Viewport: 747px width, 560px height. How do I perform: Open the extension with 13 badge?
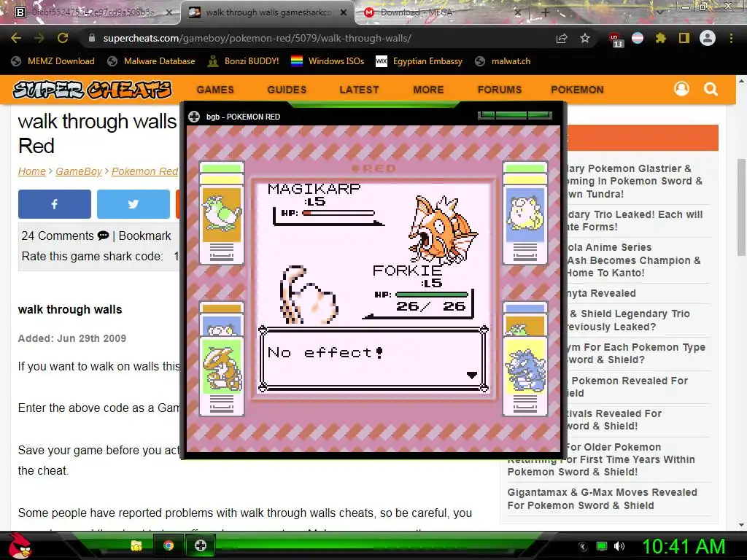click(615, 39)
